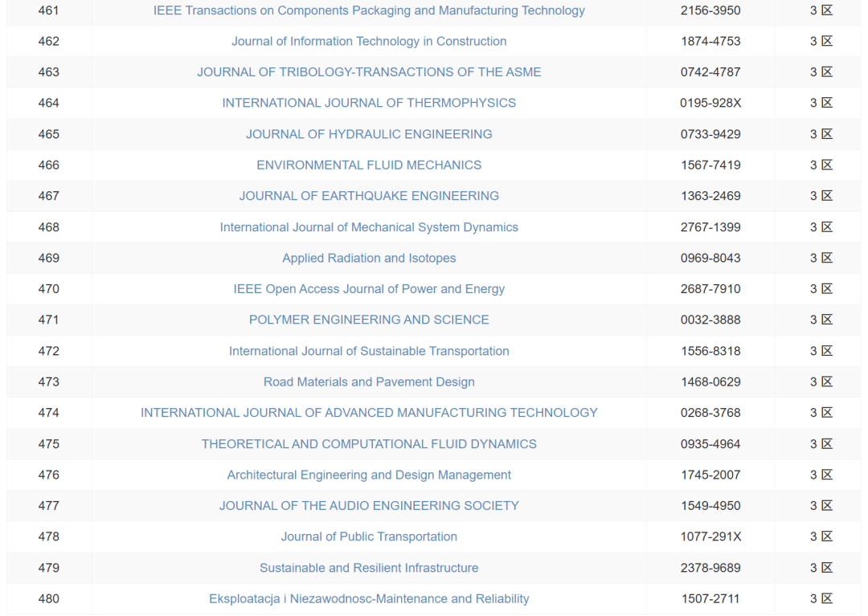This screenshot has width=868, height=616.
Task: Select ISSN 0268-3768 cell
Action: point(710,413)
